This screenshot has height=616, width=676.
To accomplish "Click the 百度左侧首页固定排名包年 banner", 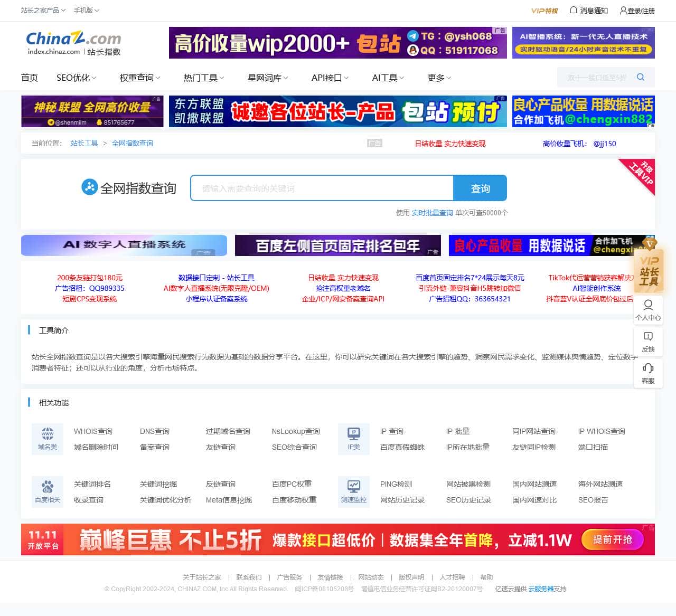I will click(337, 245).
